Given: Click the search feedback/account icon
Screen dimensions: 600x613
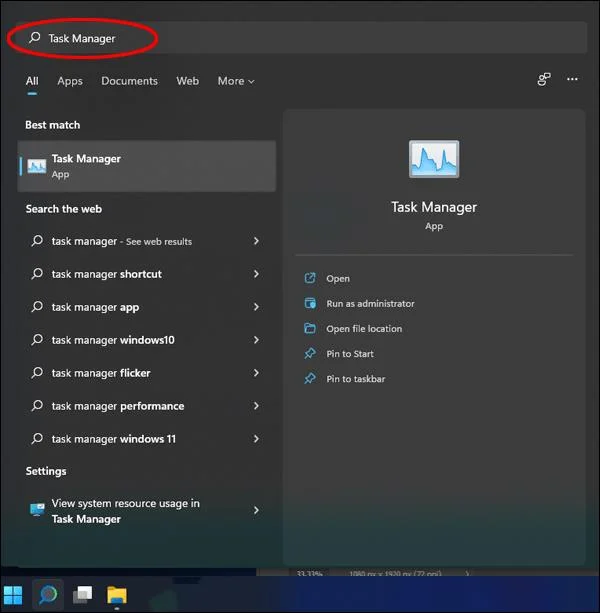Looking at the screenshot, I should coord(544,79).
